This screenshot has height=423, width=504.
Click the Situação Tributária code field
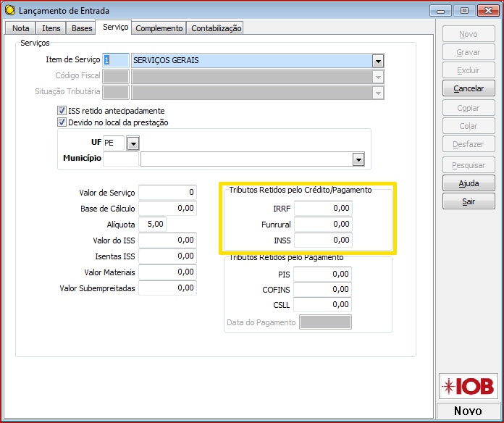(116, 93)
